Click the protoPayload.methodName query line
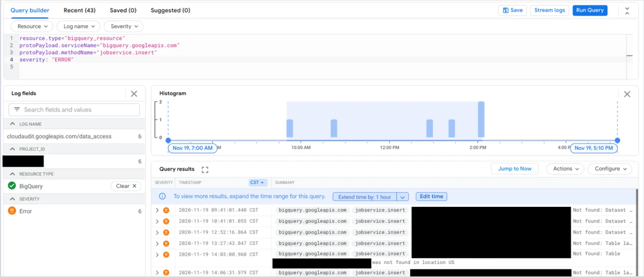644x278 pixels. (88, 52)
